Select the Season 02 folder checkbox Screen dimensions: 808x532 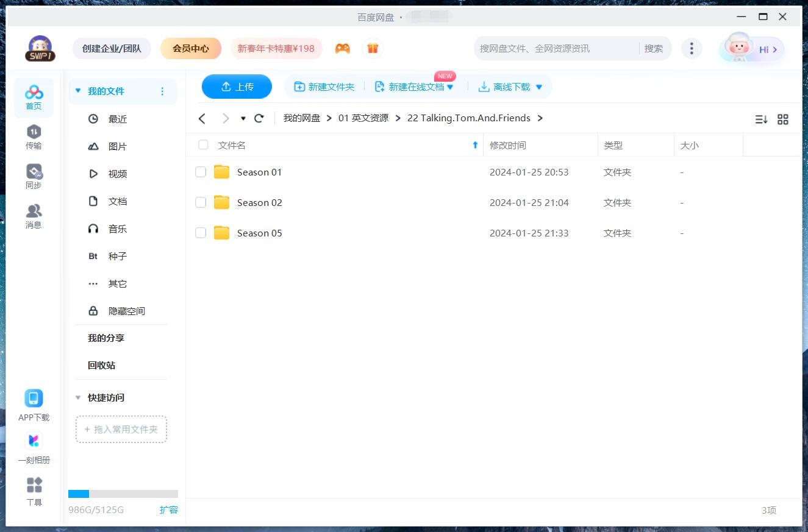pos(201,202)
